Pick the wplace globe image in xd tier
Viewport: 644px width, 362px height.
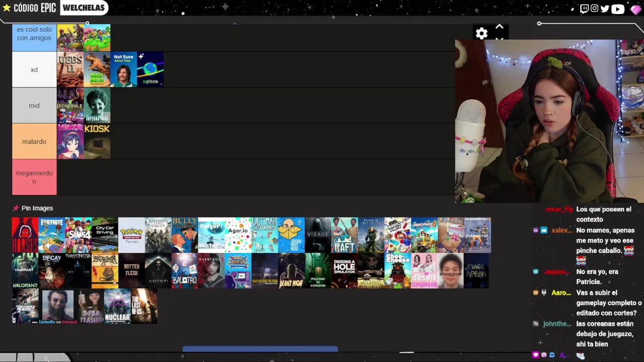point(150,69)
